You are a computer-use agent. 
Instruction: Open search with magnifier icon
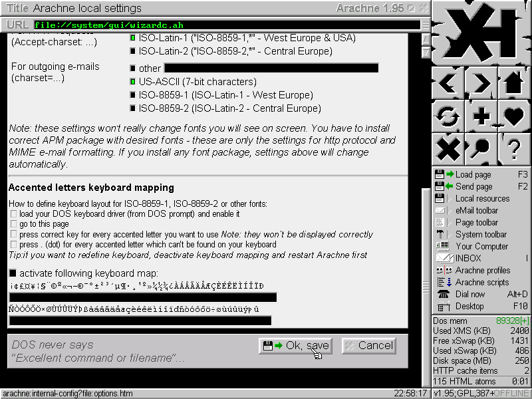point(481,149)
